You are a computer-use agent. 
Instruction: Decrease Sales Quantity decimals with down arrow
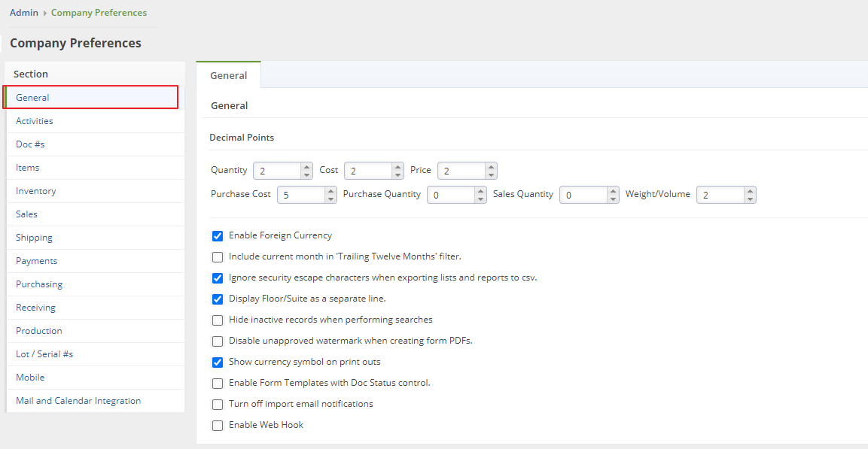pos(613,199)
